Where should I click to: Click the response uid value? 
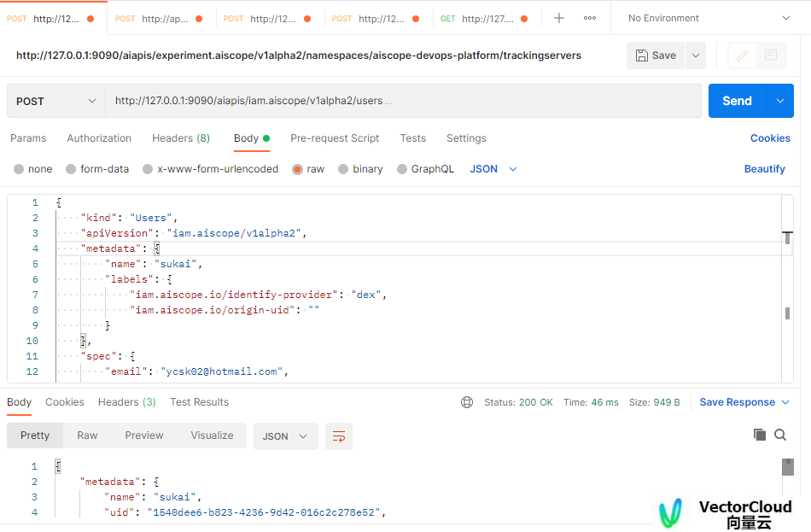click(x=264, y=512)
